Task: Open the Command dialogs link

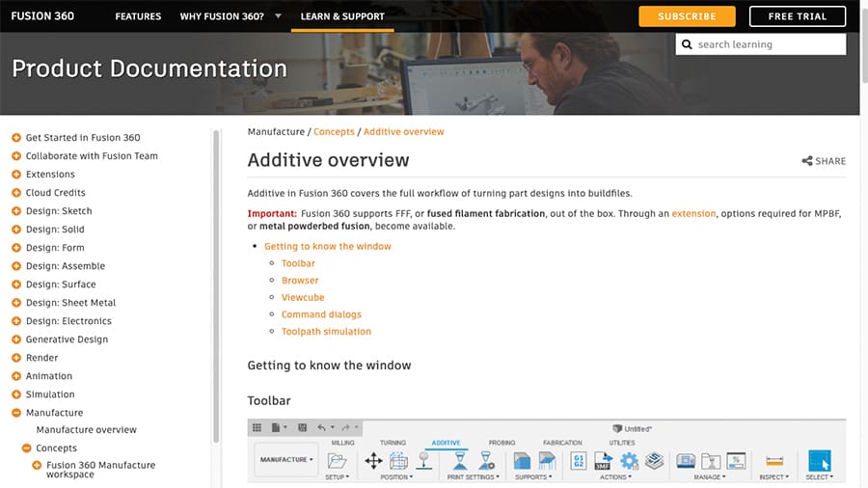Action: click(x=321, y=314)
